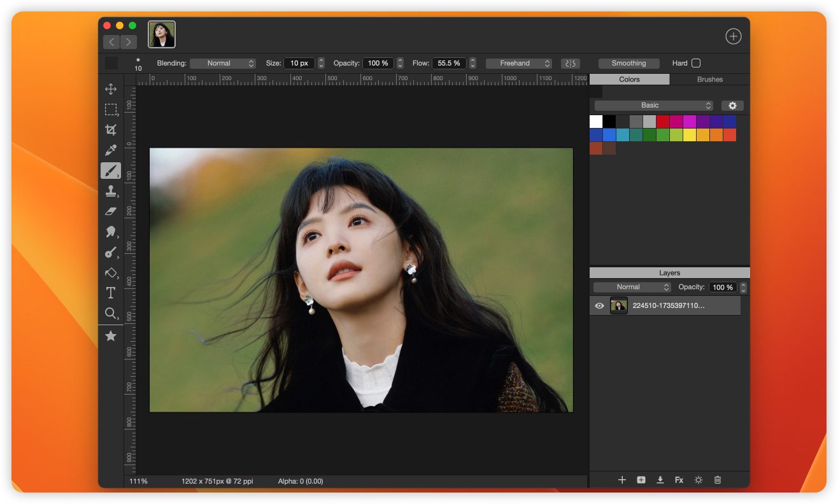Screen dimensions: 838x504
Task: Select the Smudge tool
Action: [111, 232]
